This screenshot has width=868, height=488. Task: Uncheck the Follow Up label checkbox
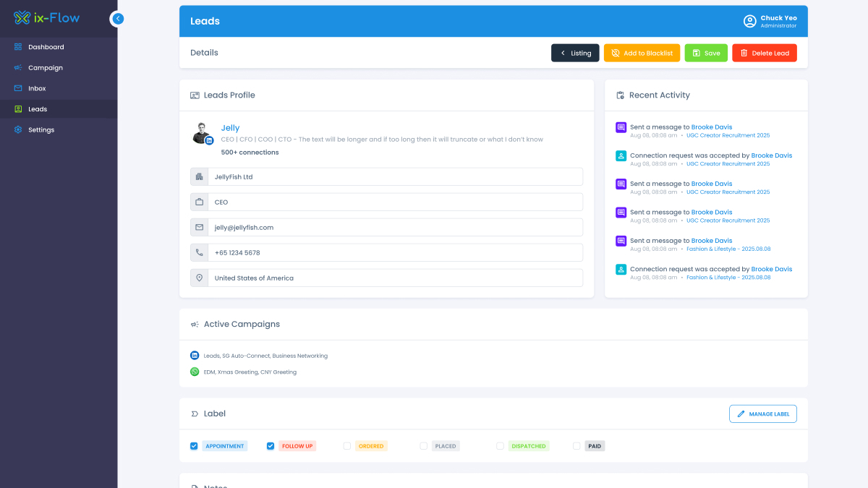[271, 446]
